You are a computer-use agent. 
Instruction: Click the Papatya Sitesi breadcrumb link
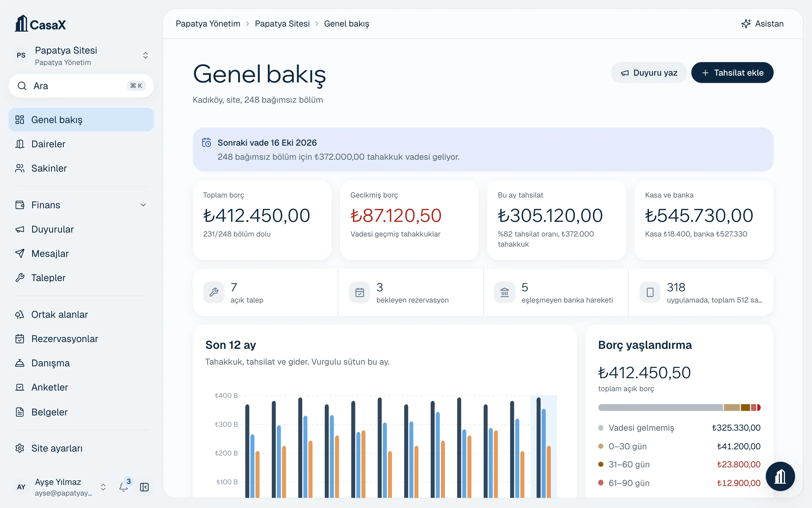(282, 23)
